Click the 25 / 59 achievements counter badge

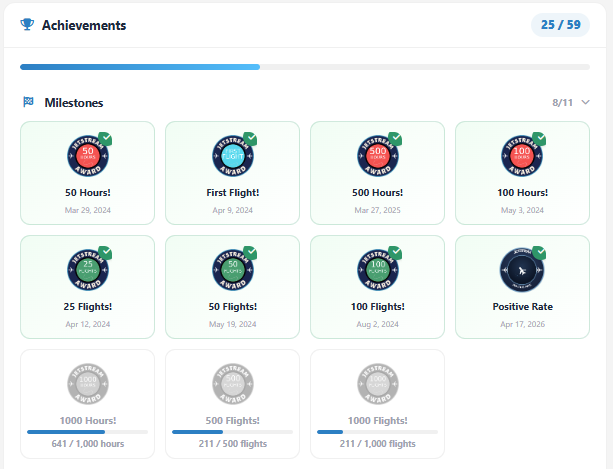(560, 25)
